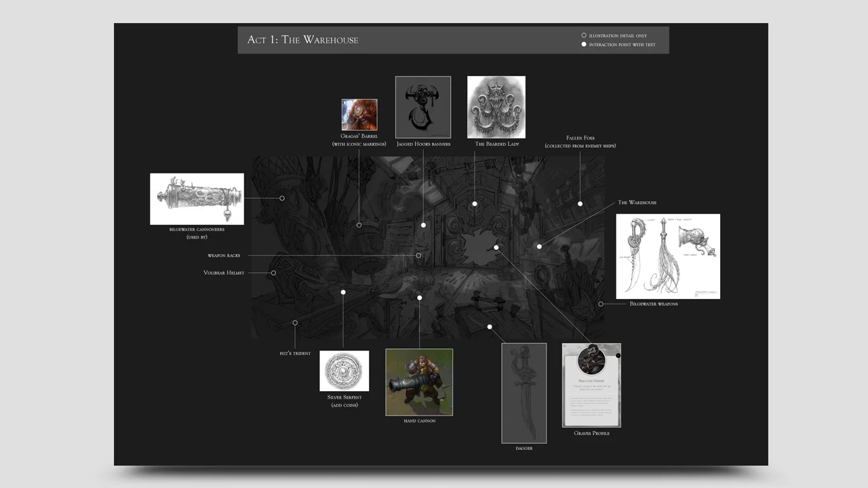
Task: Close the Graves Profile card
Action: [618, 356]
